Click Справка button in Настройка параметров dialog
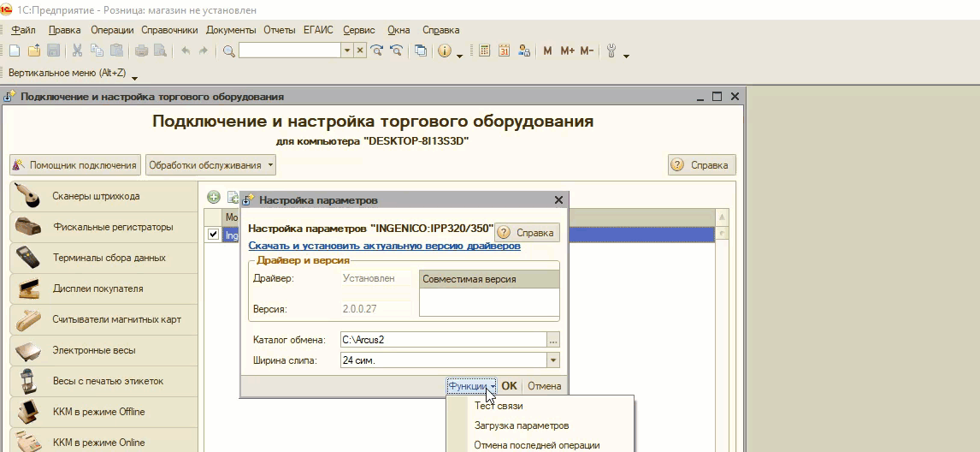Screen dimensions: 980x452 click(x=528, y=232)
